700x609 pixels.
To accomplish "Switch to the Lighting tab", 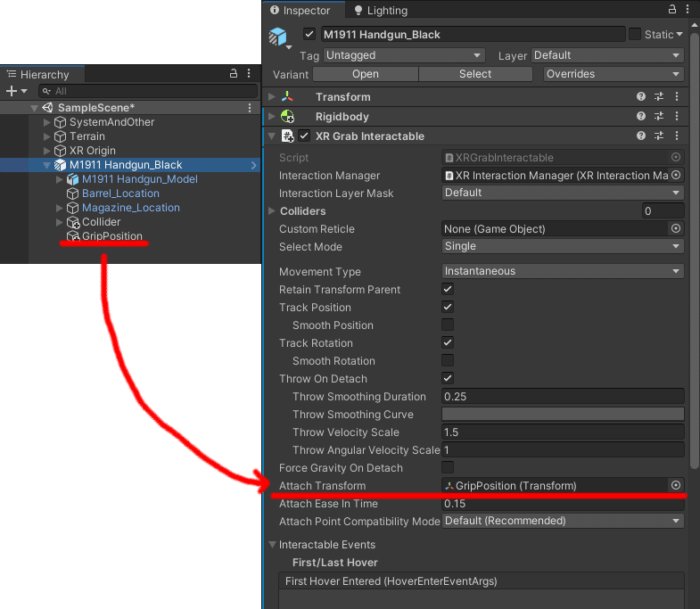I will 381,11.
